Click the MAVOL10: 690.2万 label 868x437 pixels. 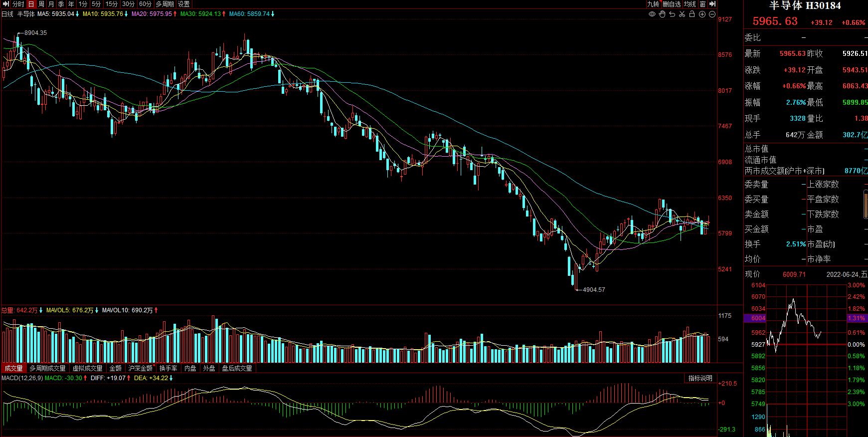pos(127,310)
